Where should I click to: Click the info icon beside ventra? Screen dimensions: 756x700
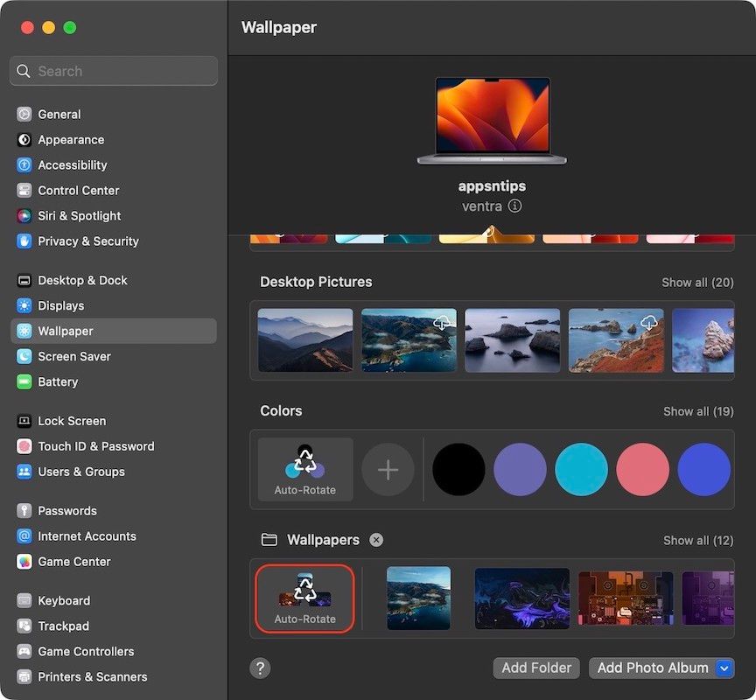(515, 206)
